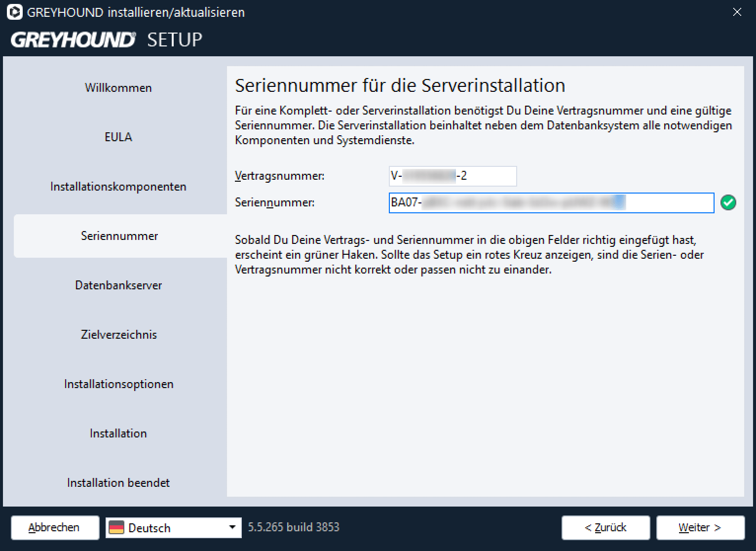Click the version text 5.5.265 build 3853
The height and width of the screenshot is (551, 756).
[x=294, y=527]
